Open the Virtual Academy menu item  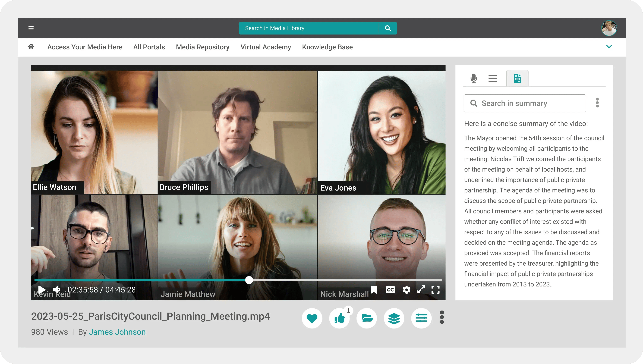click(266, 47)
